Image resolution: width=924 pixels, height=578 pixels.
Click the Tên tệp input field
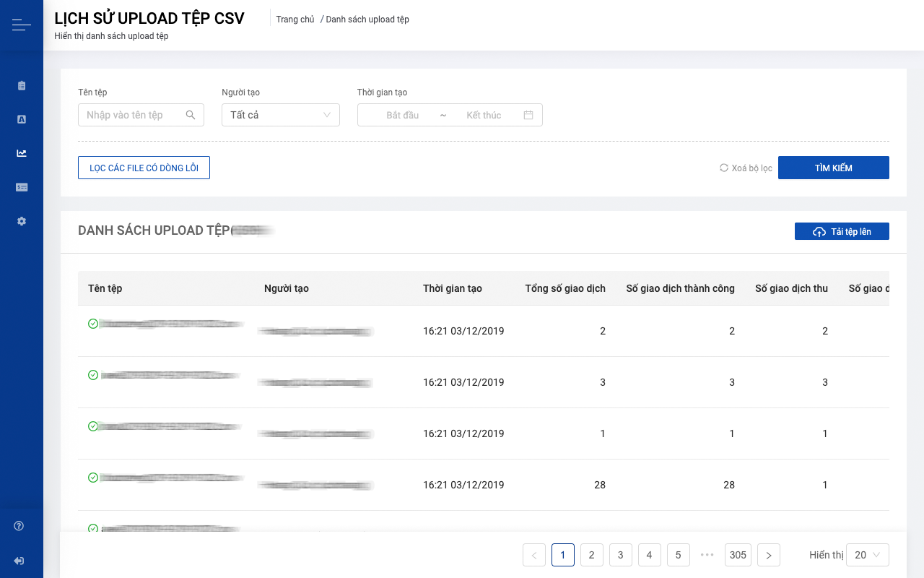[x=141, y=115]
